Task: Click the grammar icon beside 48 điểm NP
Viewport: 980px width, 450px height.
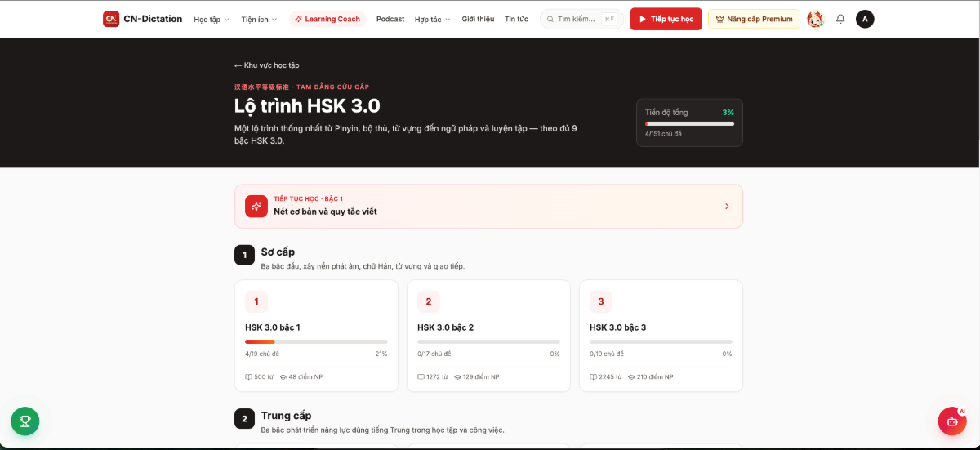Action: [x=283, y=377]
